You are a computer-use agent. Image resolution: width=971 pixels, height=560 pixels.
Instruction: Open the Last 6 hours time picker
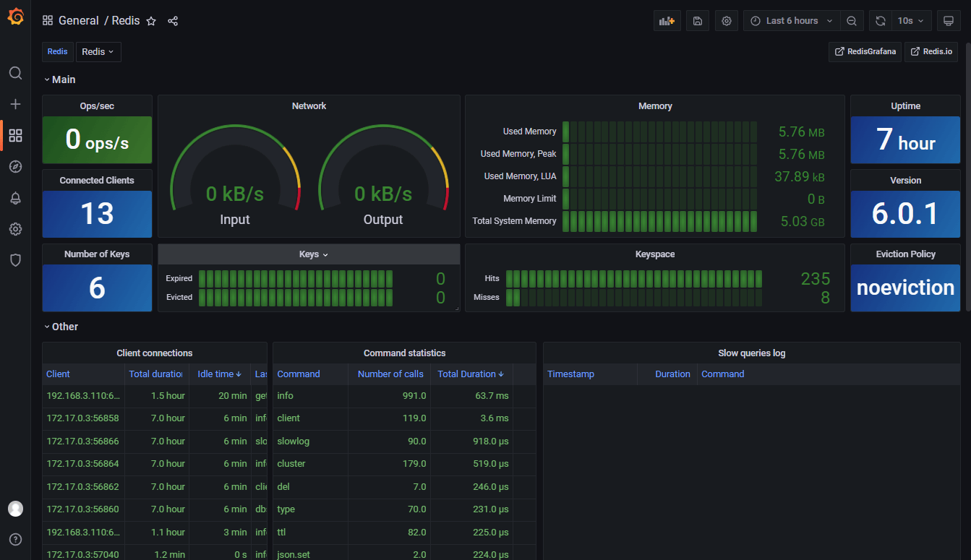pyautogui.click(x=792, y=21)
